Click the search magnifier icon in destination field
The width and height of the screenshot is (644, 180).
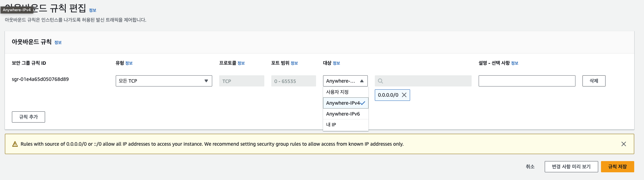pos(380,81)
